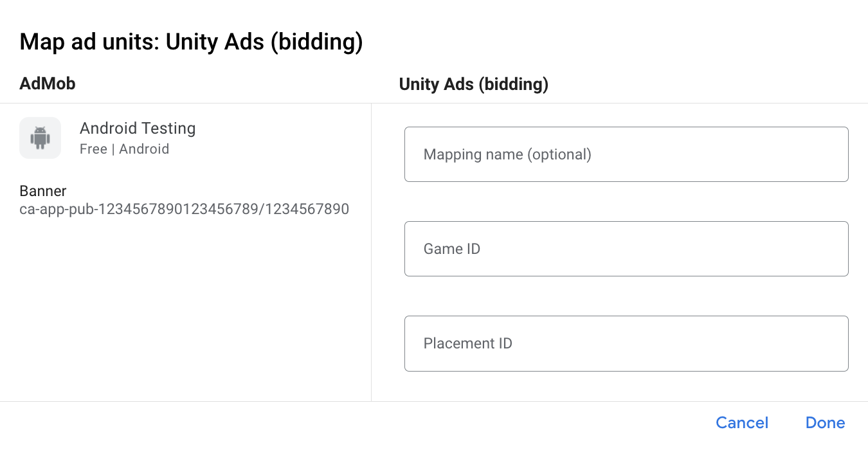Viewport: 868px width, 459px height.
Task: Click the AdMob column header
Action: [47, 84]
